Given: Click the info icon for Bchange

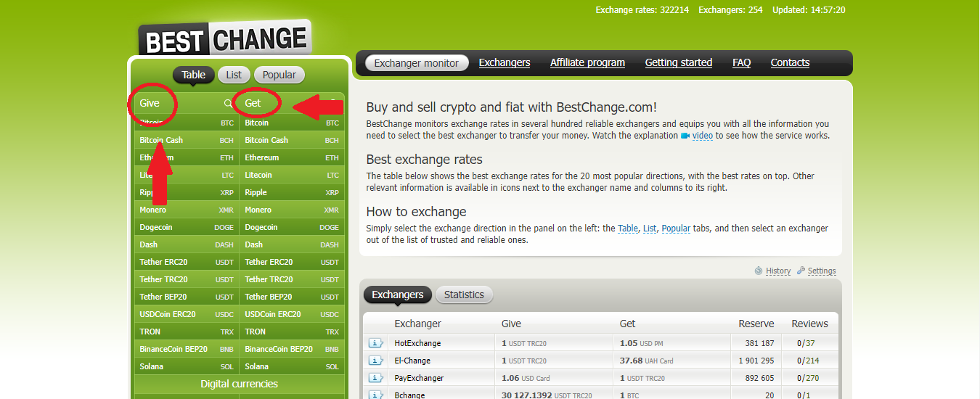Looking at the screenshot, I should click(x=375, y=395).
